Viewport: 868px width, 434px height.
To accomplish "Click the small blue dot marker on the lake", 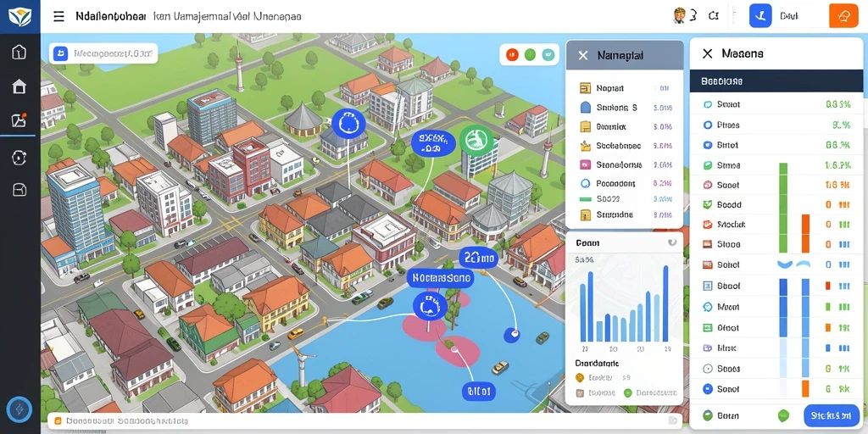I will 511,335.
